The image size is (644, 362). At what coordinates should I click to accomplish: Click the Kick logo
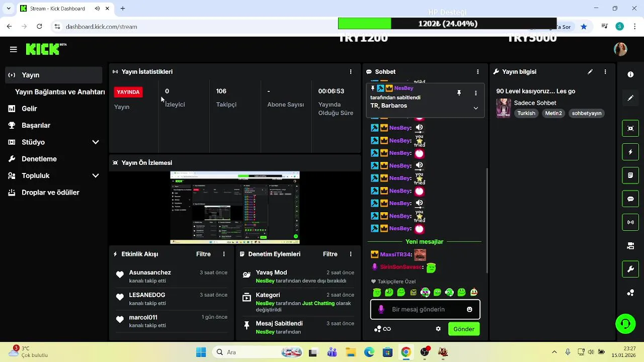click(x=46, y=49)
